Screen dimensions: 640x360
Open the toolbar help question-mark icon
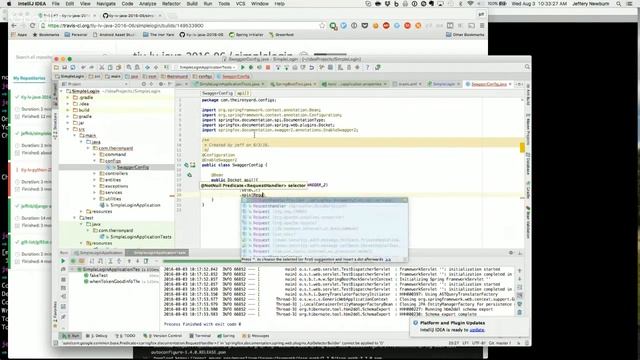click(367, 67)
